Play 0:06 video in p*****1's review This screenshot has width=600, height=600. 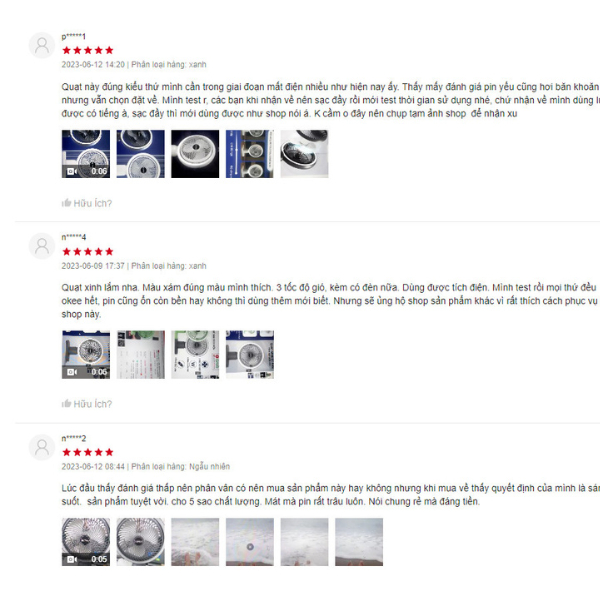[86, 154]
